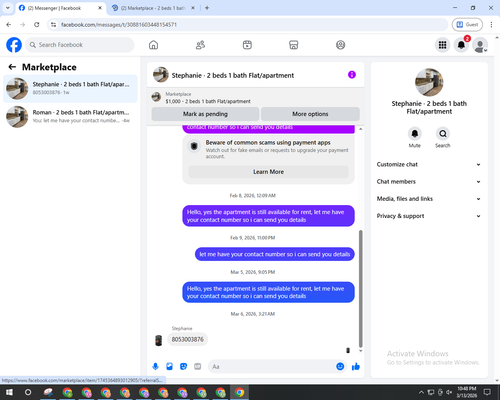The height and width of the screenshot is (400, 500).
Task: Open taskbar clock showing 10:48 PM
Action: (467, 392)
